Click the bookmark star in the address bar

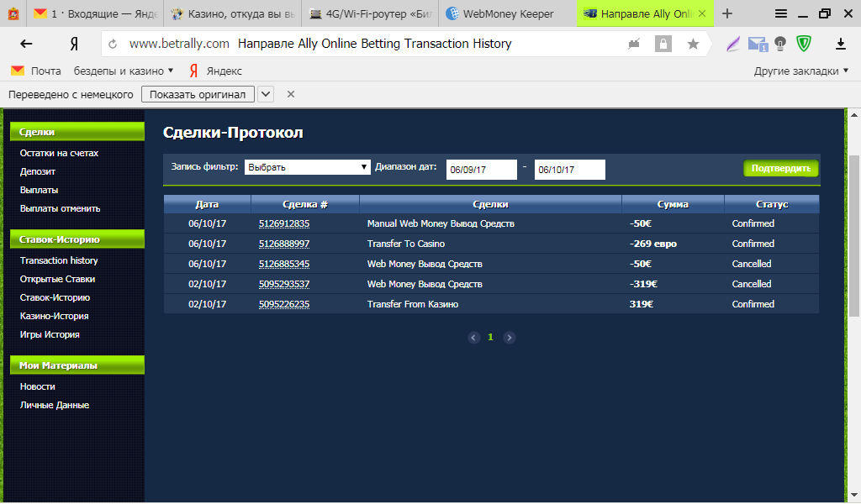693,44
